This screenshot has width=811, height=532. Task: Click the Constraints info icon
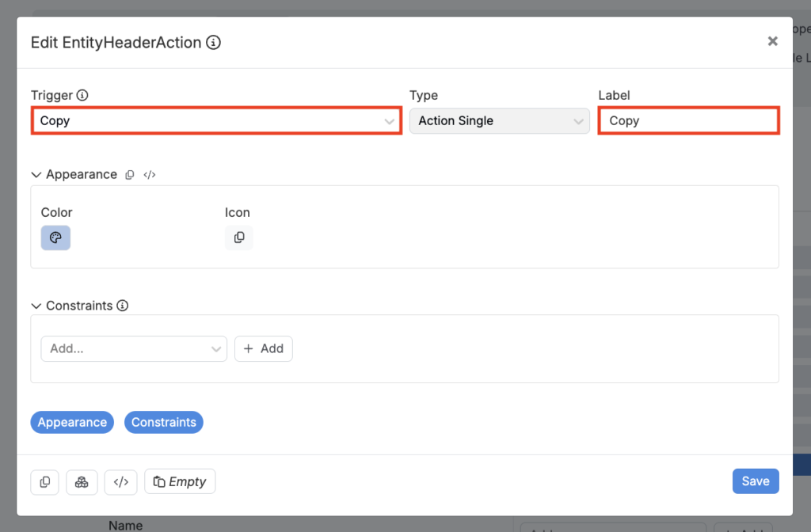[122, 306]
